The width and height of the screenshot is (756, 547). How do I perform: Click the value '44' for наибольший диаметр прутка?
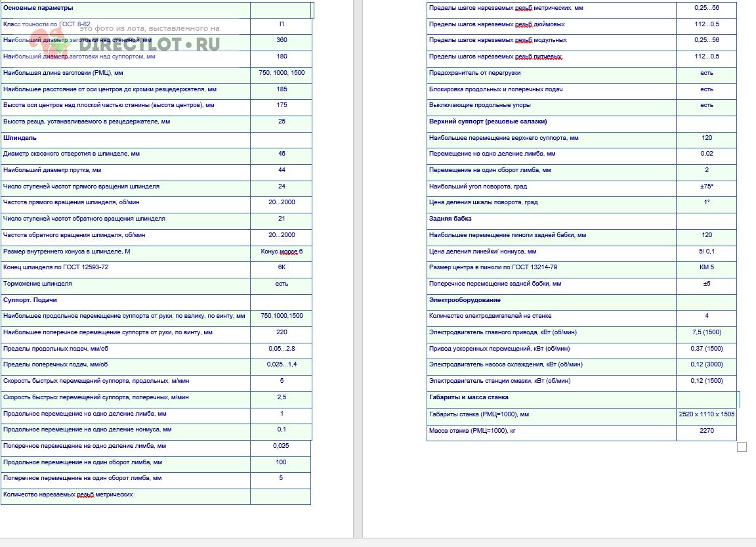tap(282, 170)
